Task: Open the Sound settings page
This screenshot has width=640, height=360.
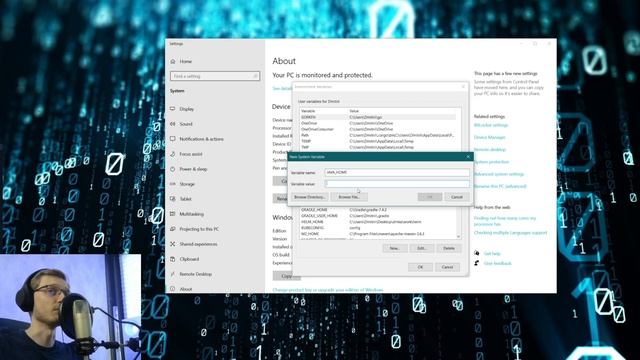Action: click(x=186, y=124)
